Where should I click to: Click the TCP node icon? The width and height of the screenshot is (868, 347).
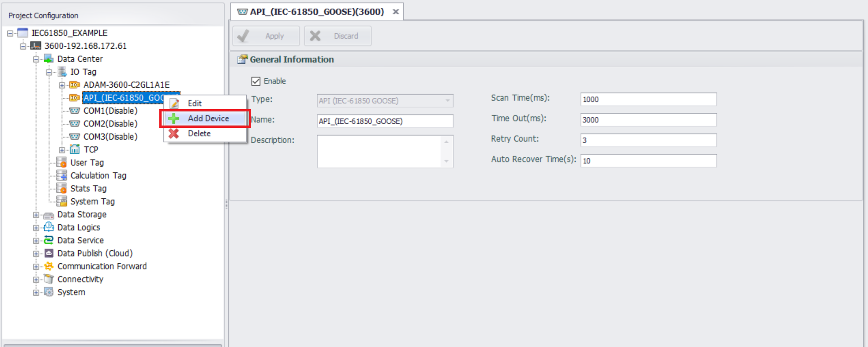[x=75, y=150]
